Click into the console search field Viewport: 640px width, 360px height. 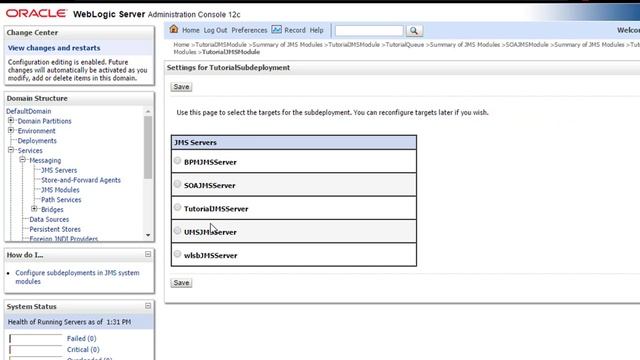pos(369,31)
